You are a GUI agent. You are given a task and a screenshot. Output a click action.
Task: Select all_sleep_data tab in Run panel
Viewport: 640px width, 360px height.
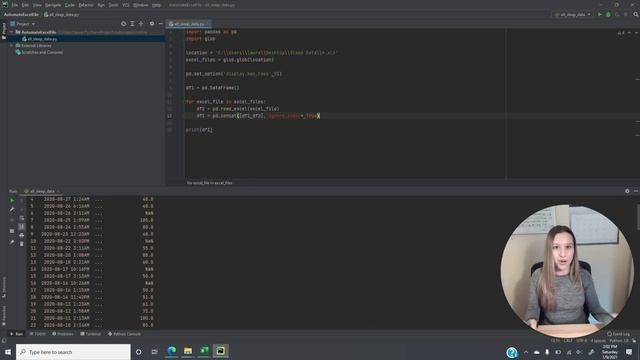pos(41,191)
